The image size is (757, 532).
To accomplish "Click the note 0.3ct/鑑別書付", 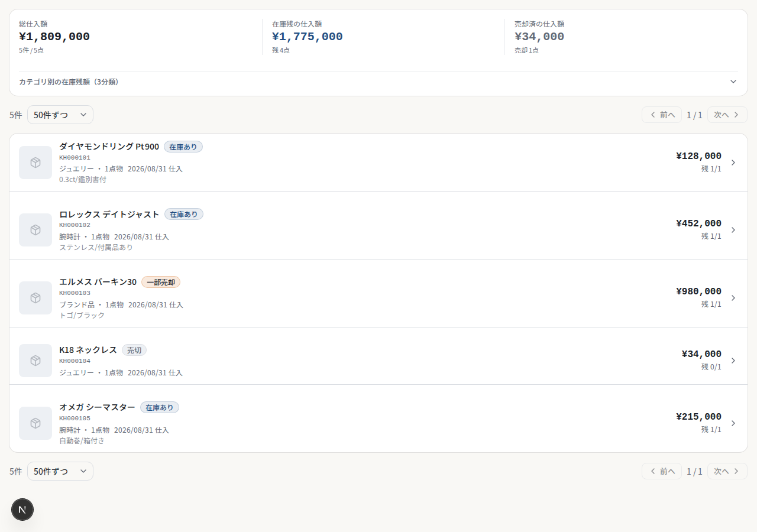I will [x=83, y=180].
